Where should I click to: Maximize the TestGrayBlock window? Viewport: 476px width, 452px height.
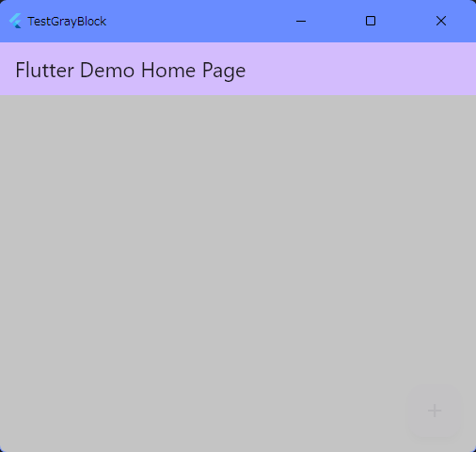coord(371,21)
